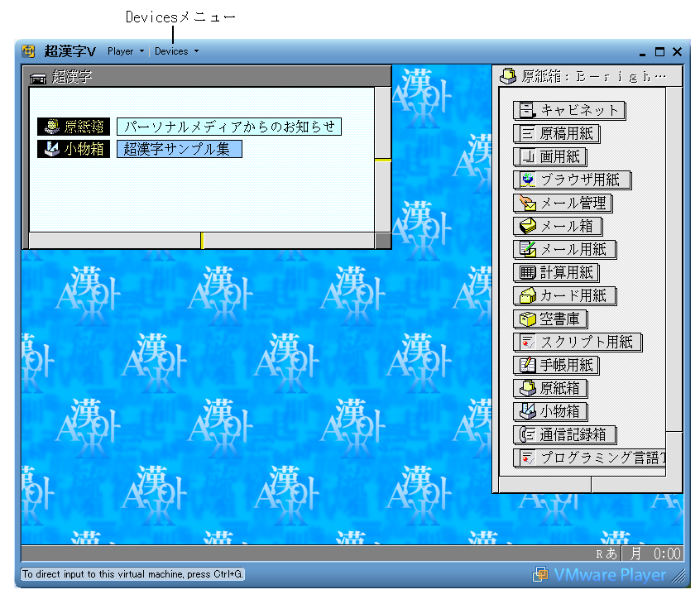Click the カード用紙 card paper icon
Screen dimensions: 700x604
[526, 296]
